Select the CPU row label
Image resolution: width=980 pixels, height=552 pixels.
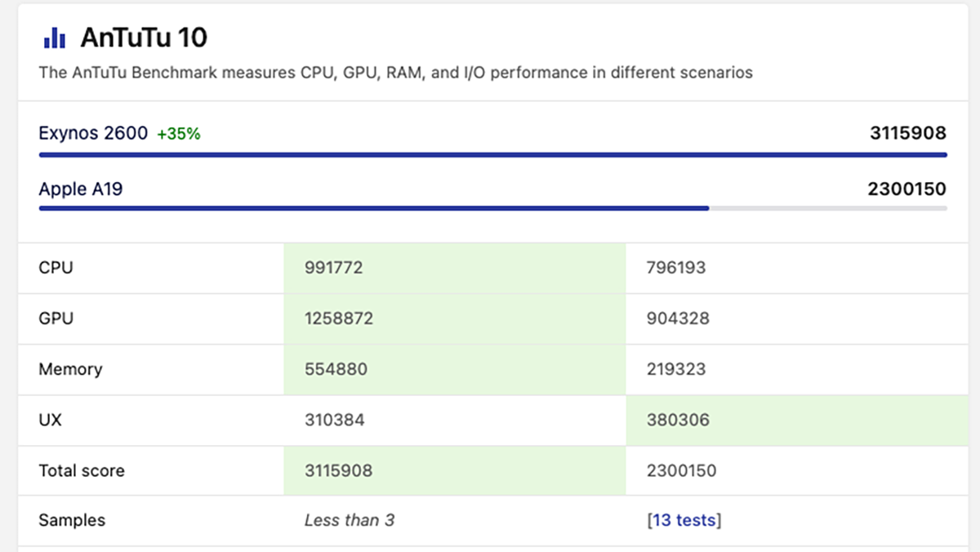[56, 267]
